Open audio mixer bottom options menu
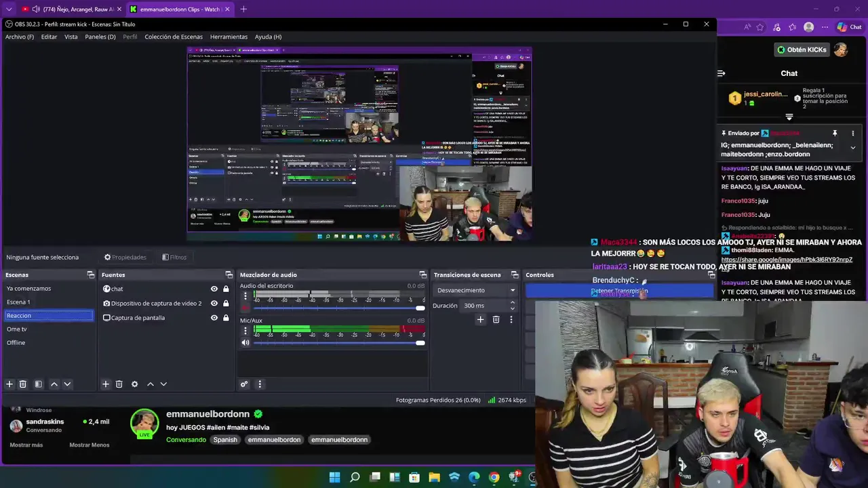This screenshot has width=868, height=488. [260, 384]
